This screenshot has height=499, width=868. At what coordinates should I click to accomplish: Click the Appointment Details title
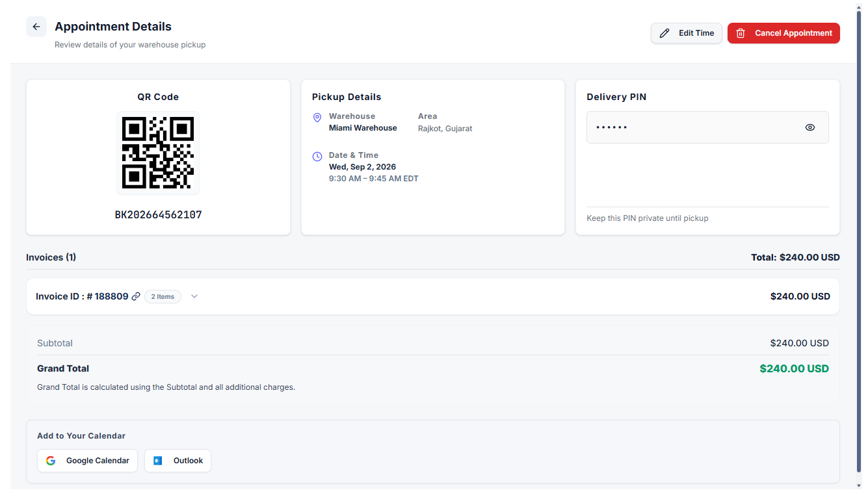pyautogui.click(x=113, y=27)
